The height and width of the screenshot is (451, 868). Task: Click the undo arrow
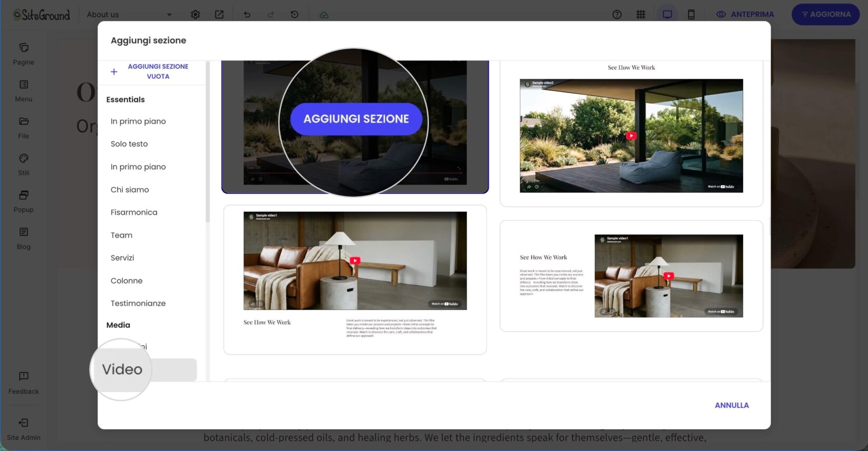(x=247, y=15)
